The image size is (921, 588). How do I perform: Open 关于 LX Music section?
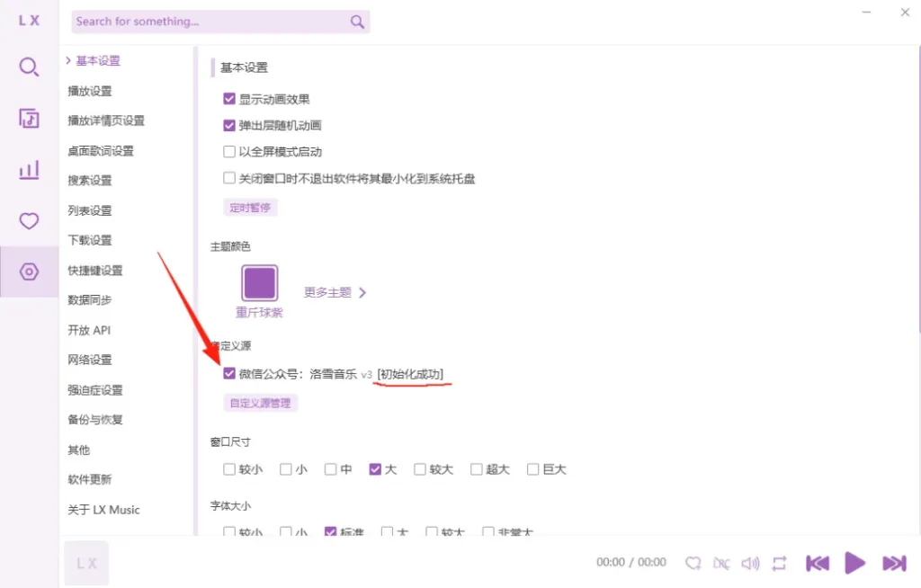click(x=104, y=510)
